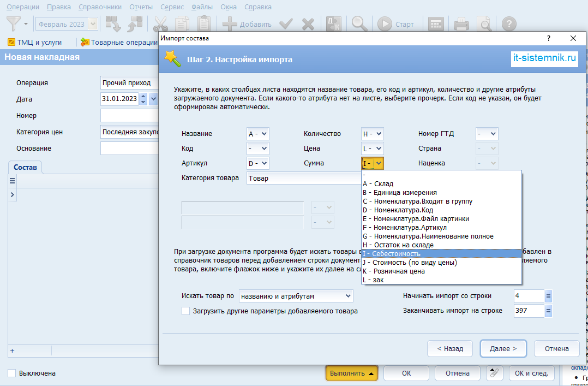588x386 pixels.
Task: Click the Номер input field
Action: coord(129,116)
